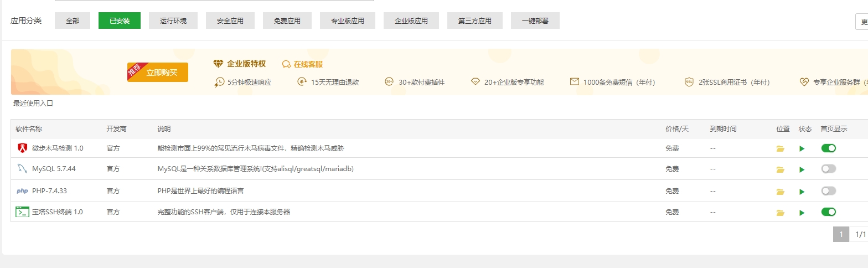Show the 免费应用 category
This screenshot has width=868, height=268.
[287, 20]
